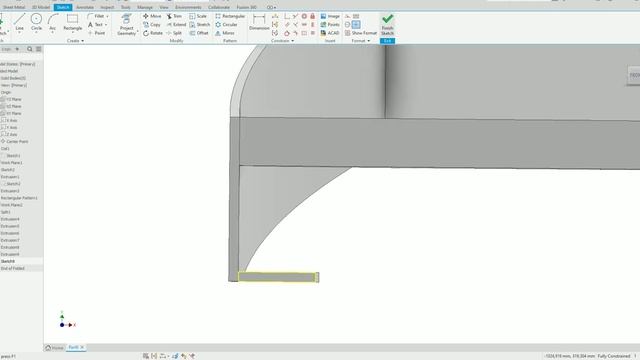Toggle the highlighted centerline format button
Viewport: 640px width, 360px height.
[356, 24]
